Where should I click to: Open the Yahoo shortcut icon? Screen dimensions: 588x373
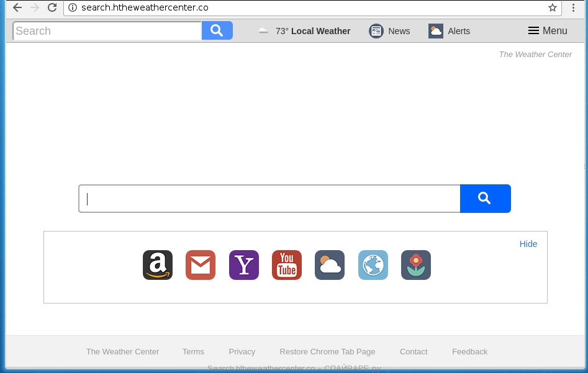(x=244, y=265)
